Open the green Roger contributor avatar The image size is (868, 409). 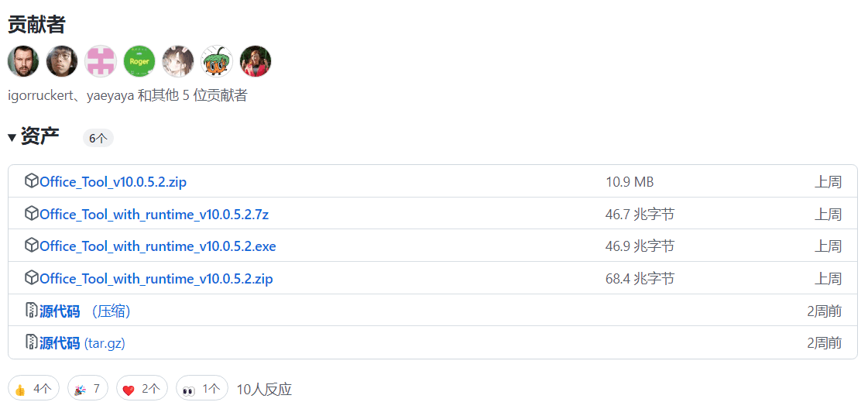click(139, 61)
